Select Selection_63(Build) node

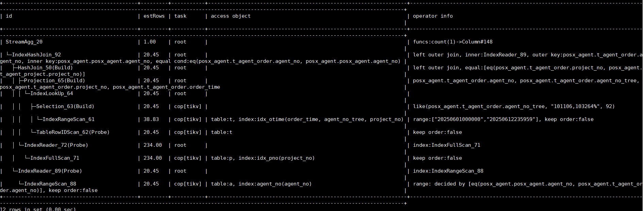point(65,106)
